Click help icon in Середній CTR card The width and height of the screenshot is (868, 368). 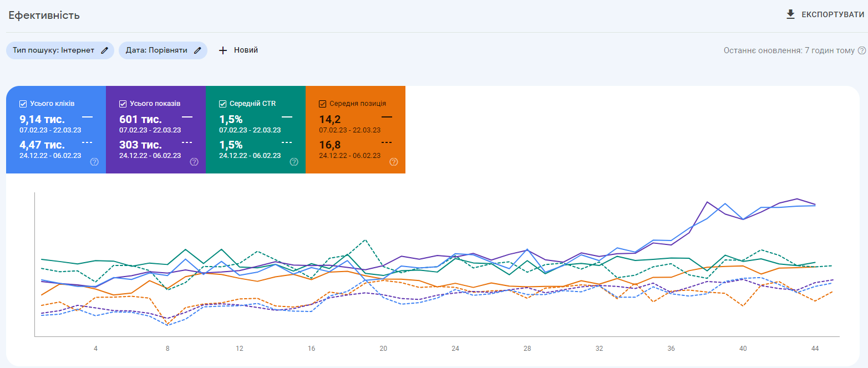(294, 162)
